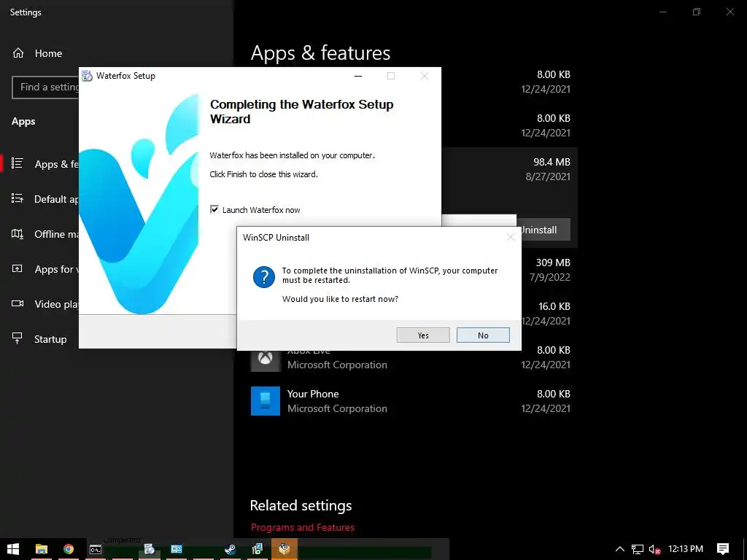The width and height of the screenshot is (747, 560).
Task: Select the 16.0 KB app entry in list
Action: click(x=549, y=314)
